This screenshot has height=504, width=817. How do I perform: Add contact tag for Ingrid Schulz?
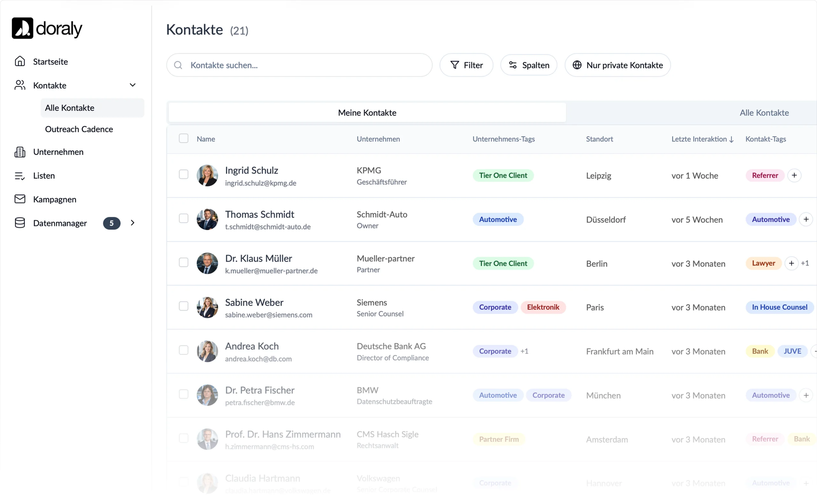point(794,175)
